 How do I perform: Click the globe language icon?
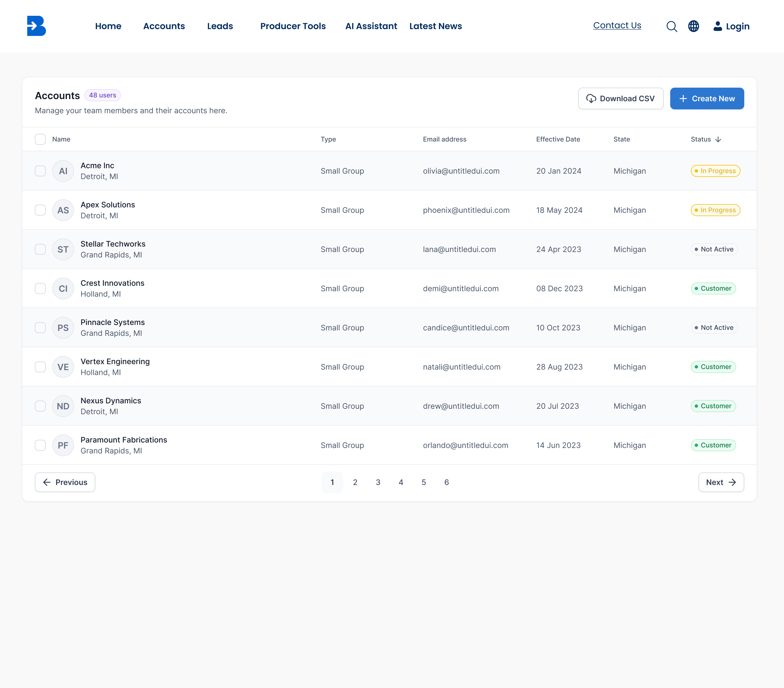693,26
